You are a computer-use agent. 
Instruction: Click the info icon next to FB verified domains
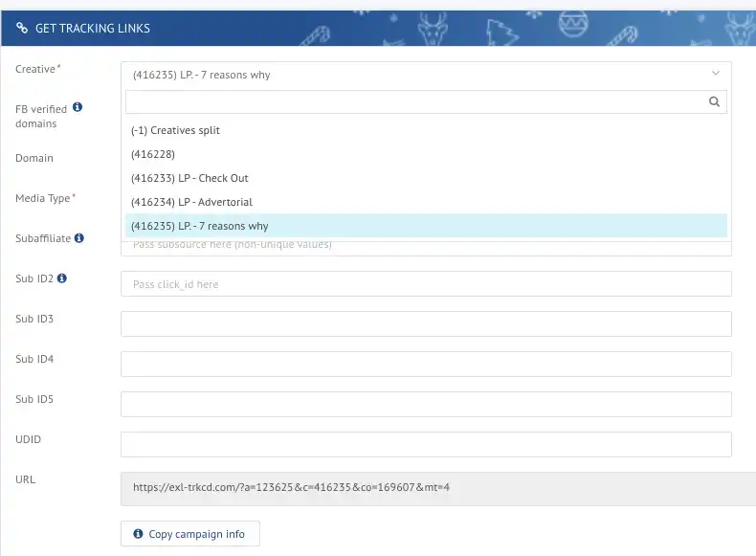[78, 107]
